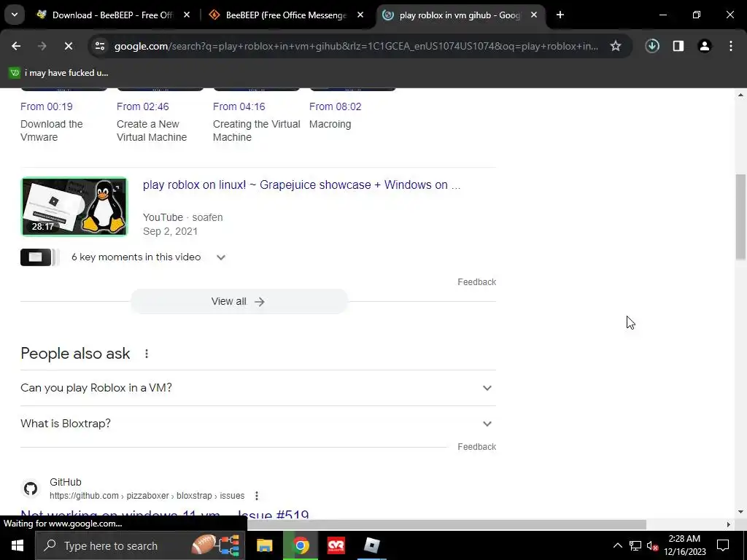Click the horizontal page scrollbar
This screenshot has height=560, width=747.
(446, 524)
